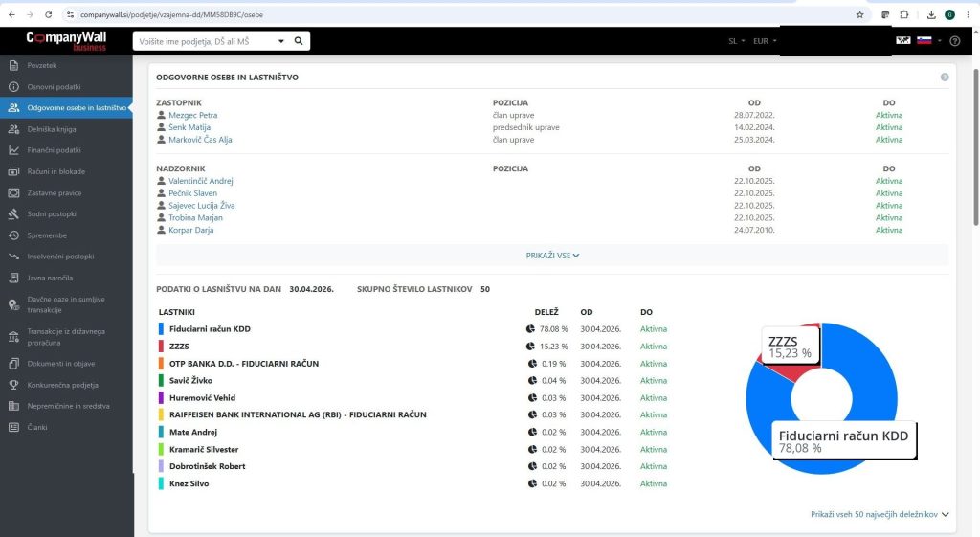Click the pie icon beside 0.04 %
The height and width of the screenshot is (537, 980).
[532, 381]
